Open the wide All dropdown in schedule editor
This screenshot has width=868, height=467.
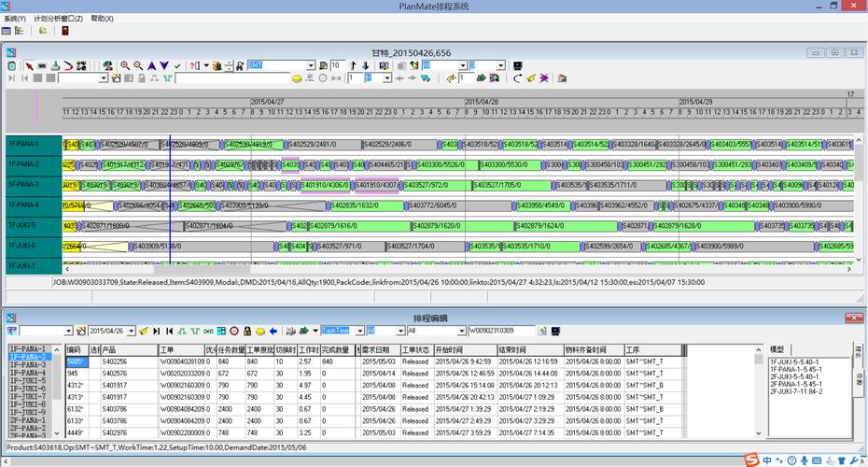pyautogui.click(x=461, y=331)
